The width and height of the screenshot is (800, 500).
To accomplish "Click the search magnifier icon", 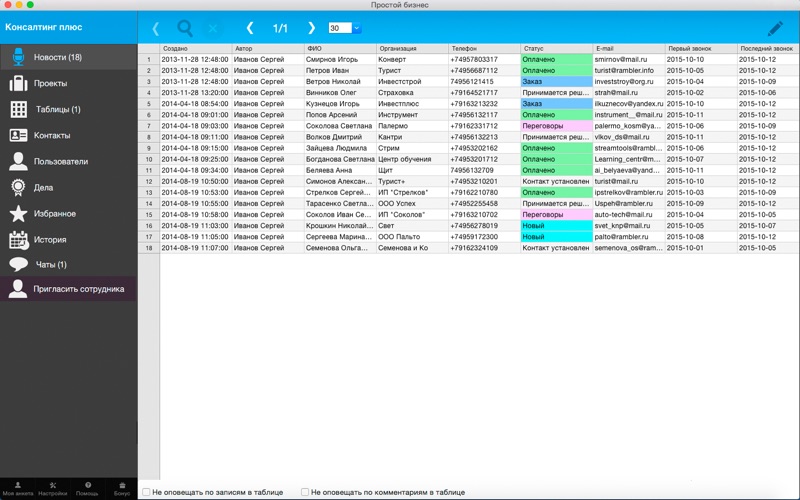I will pos(185,28).
